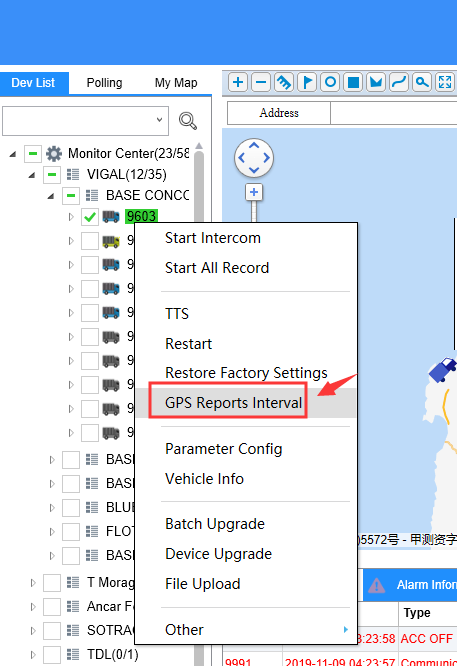Collapse the VIGAL tree node

point(32,175)
